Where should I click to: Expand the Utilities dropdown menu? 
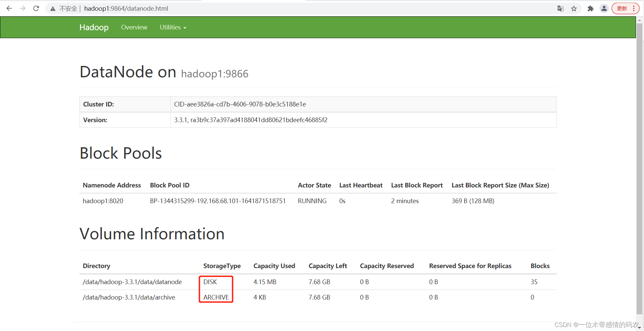tap(173, 27)
